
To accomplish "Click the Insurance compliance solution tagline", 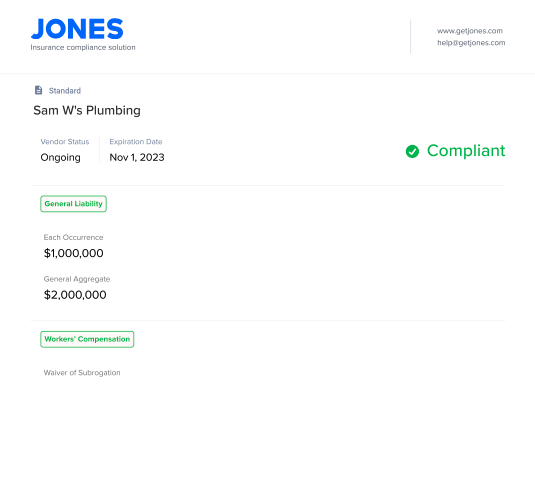I will pos(83,47).
